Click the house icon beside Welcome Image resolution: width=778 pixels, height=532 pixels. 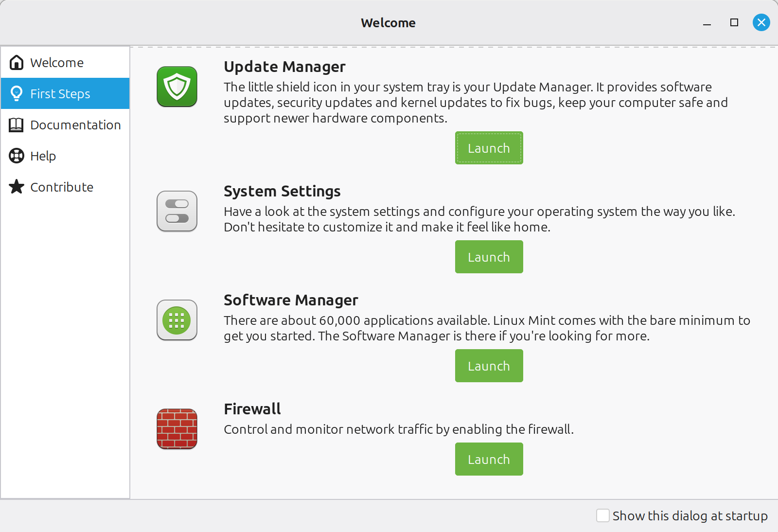pos(17,62)
